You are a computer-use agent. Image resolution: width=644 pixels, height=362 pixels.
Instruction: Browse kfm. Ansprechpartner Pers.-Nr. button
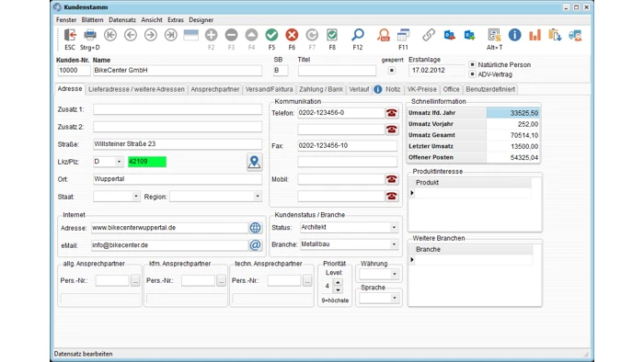coord(221,281)
